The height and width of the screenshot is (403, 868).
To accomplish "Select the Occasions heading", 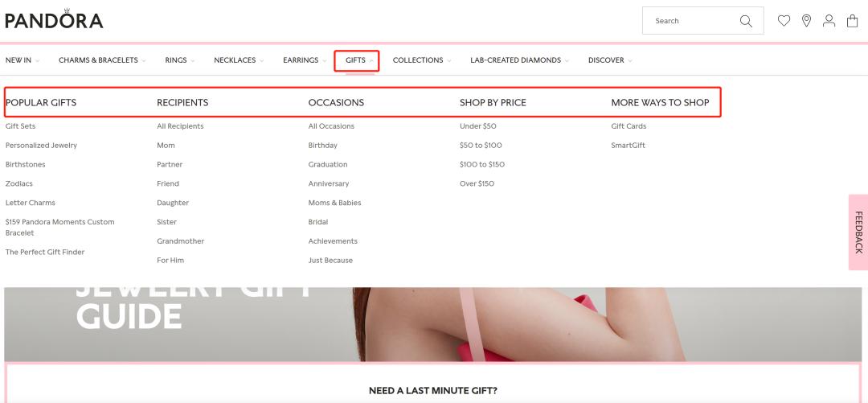I will pyautogui.click(x=336, y=102).
